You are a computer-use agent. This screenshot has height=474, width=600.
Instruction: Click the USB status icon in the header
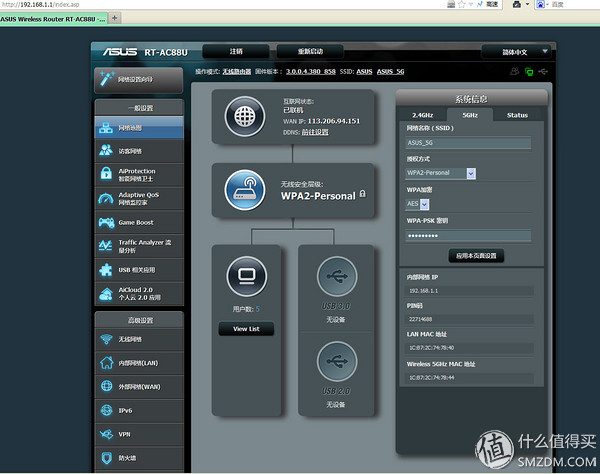(543, 72)
